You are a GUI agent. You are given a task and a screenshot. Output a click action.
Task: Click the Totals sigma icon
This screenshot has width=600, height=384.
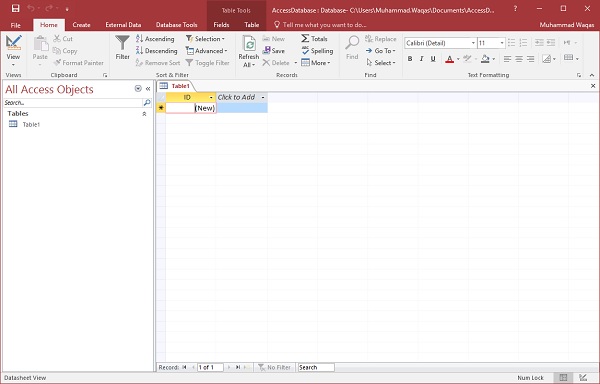click(305, 38)
